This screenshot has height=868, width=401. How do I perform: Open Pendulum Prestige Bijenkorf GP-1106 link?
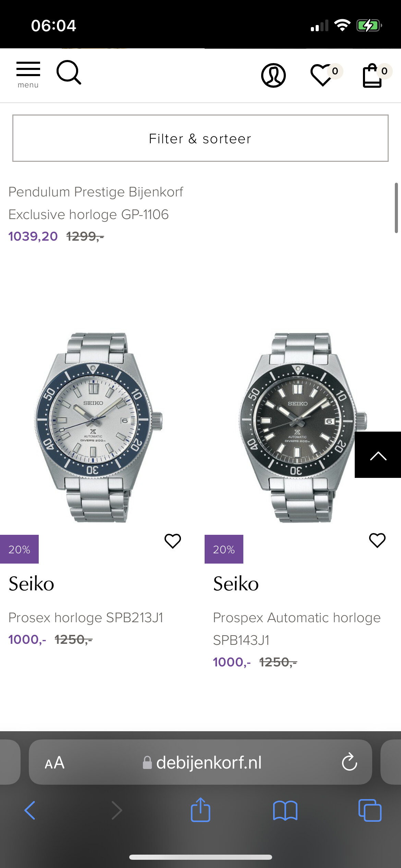(96, 203)
